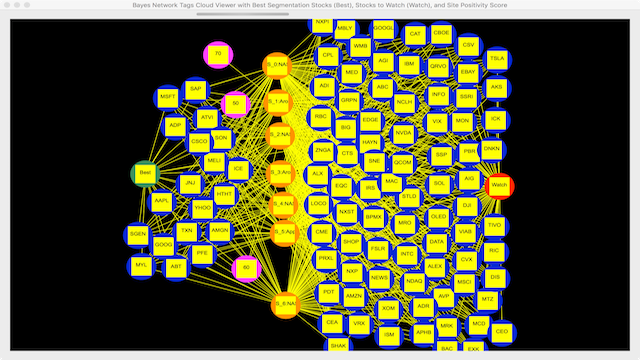Click the magenta node labeled 50
The height and width of the screenshot is (360, 640).
click(236, 104)
